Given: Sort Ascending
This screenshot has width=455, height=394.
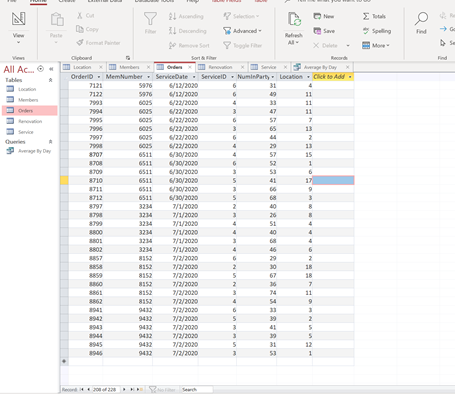Looking at the screenshot, I should pos(186,16).
